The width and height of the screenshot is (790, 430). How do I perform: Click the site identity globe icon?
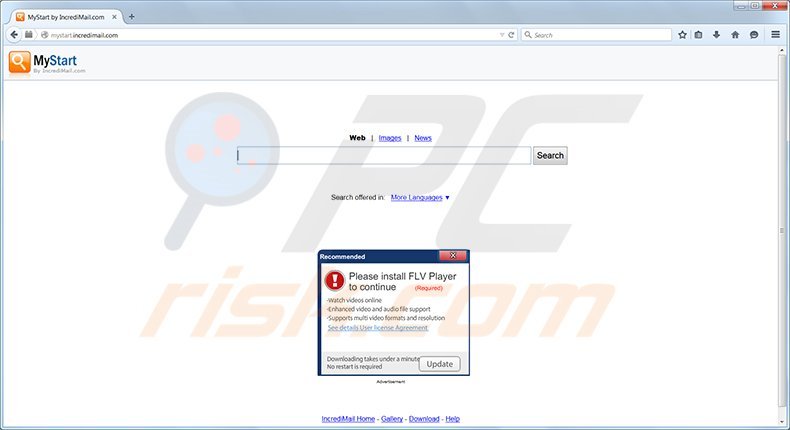[x=45, y=35]
